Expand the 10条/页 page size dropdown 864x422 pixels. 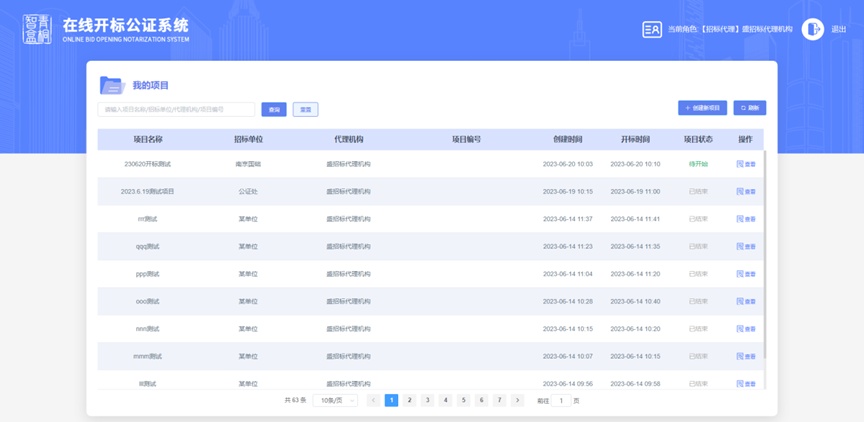[x=335, y=400]
